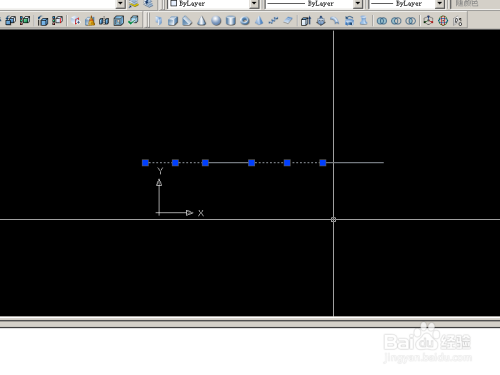
Task: Select the Cylinder modeling tool
Action: click(x=231, y=21)
